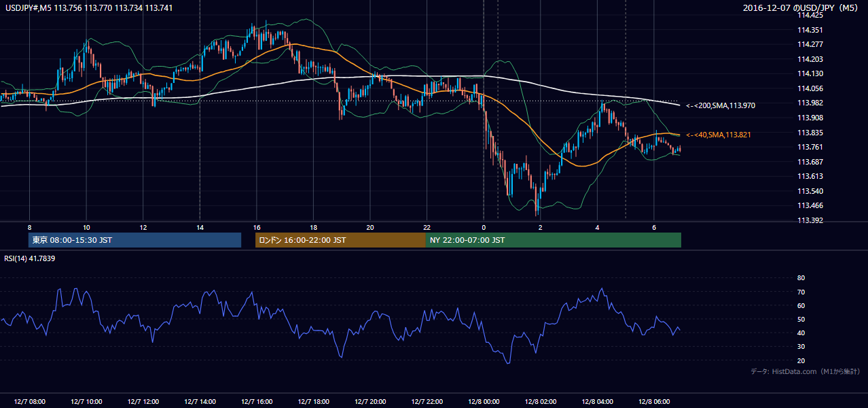
Task: Click price axis value 114.056
Action: coord(810,88)
